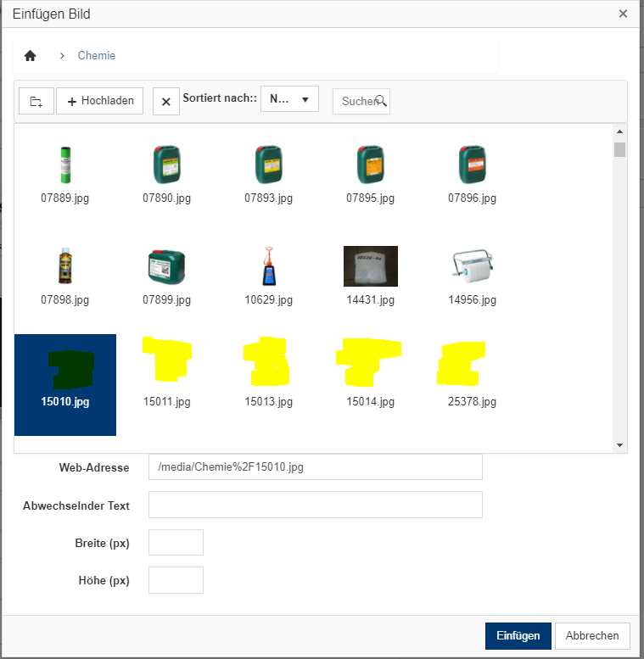
Task: Create a new folder via folder-plus icon
Action: tap(36, 101)
